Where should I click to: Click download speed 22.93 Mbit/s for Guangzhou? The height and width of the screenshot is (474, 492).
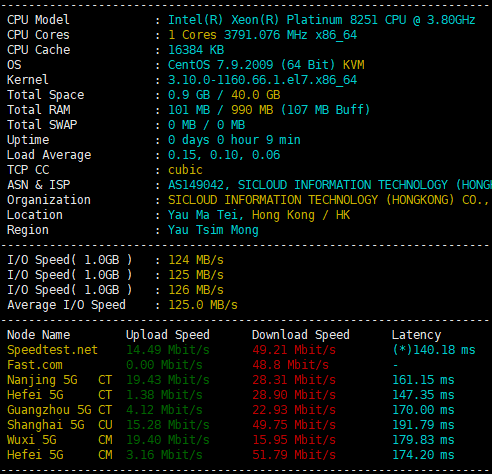coord(294,410)
